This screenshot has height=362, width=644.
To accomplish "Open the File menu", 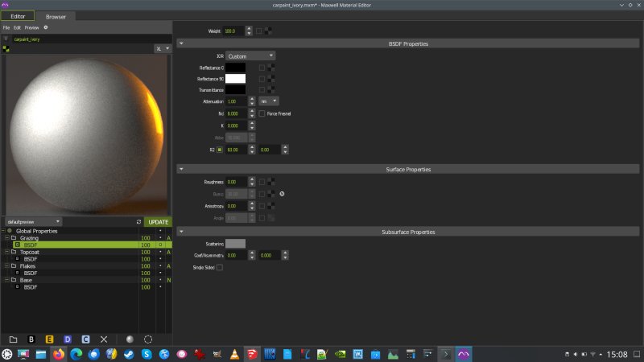I will coord(6,27).
